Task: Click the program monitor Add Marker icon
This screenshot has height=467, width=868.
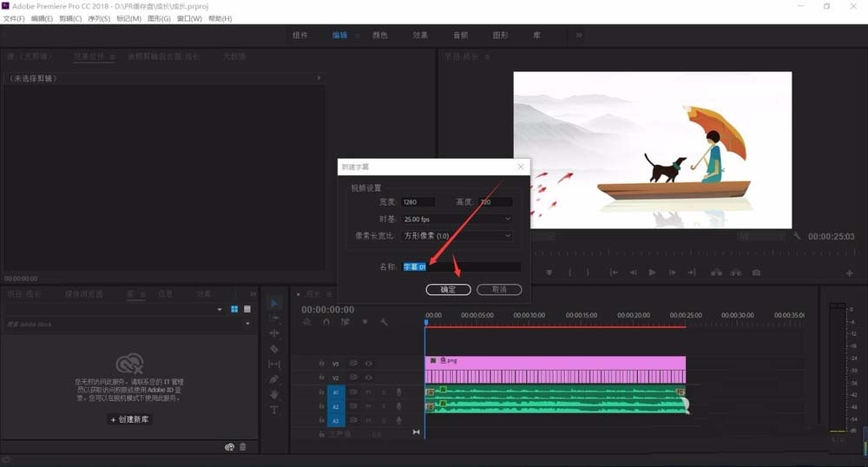Action: pyautogui.click(x=549, y=273)
